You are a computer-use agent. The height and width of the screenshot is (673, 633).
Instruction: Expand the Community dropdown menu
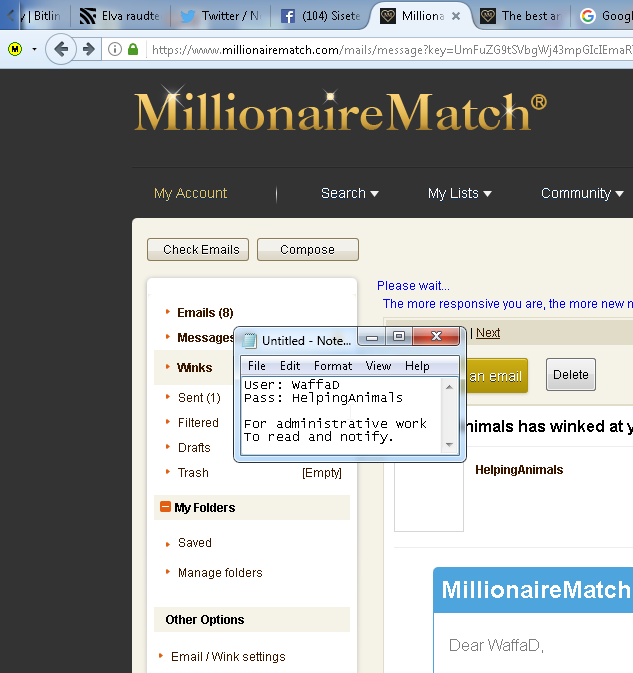pos(582,193)
